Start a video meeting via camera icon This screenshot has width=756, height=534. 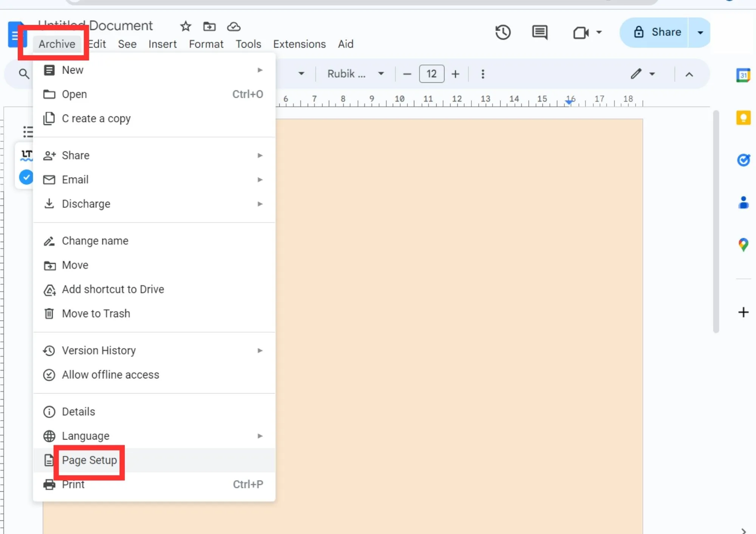tap(581, 32)
